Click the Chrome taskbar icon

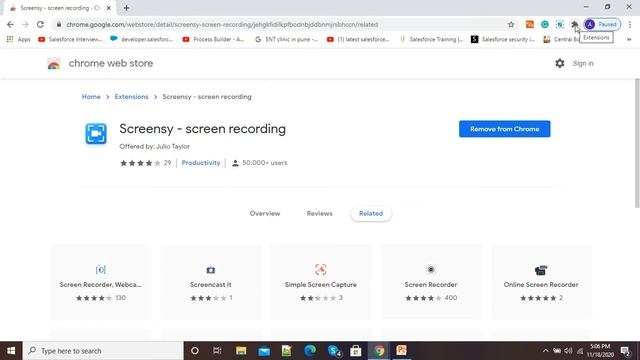click(x=379, y=351)
